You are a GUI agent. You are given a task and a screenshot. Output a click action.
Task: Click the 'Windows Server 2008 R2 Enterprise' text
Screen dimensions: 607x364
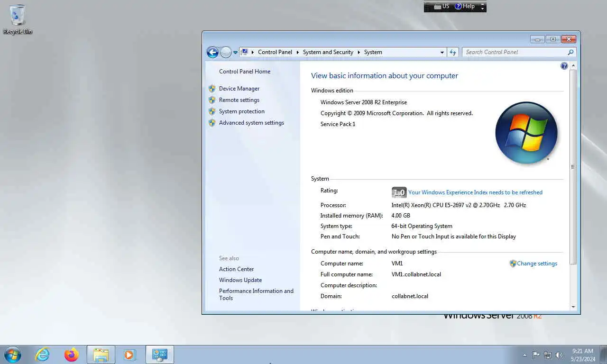pos(364,102)
